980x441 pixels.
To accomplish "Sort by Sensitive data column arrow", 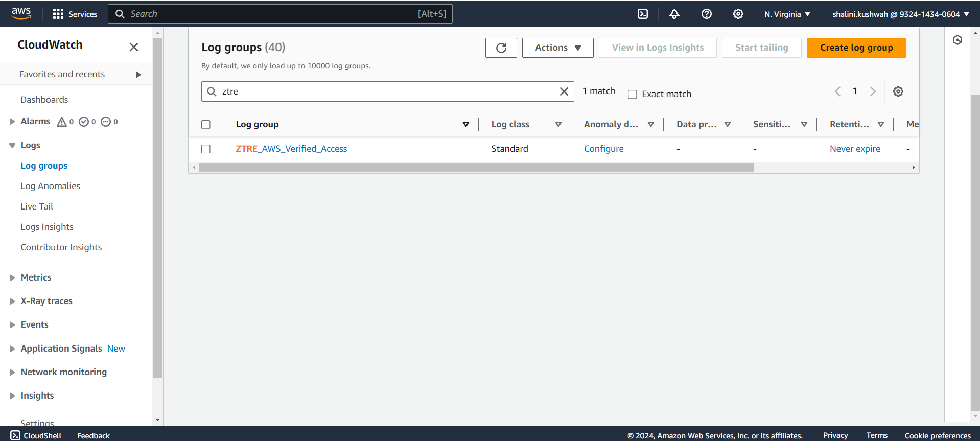I will 804,124.
